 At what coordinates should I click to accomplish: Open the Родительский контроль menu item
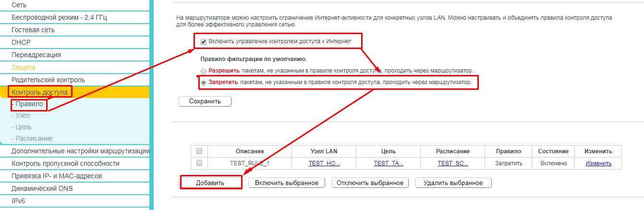tap(48, 80)
